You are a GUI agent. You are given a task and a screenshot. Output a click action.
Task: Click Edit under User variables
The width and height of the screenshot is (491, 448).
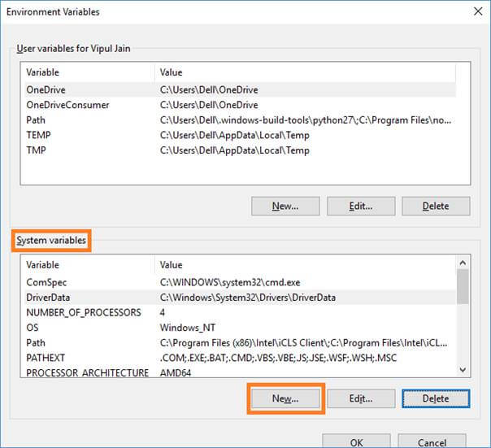pos(361,207)
